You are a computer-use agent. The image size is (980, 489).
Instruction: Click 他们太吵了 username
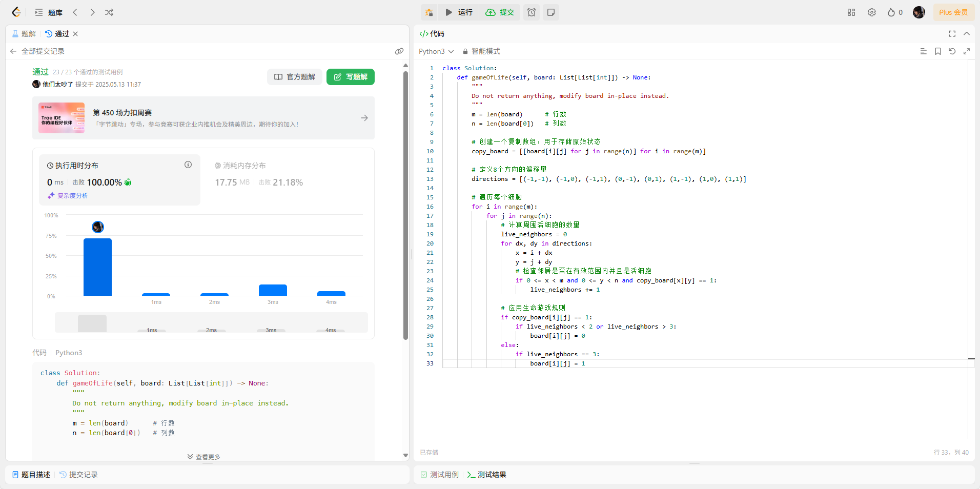(x=57, y=85)
